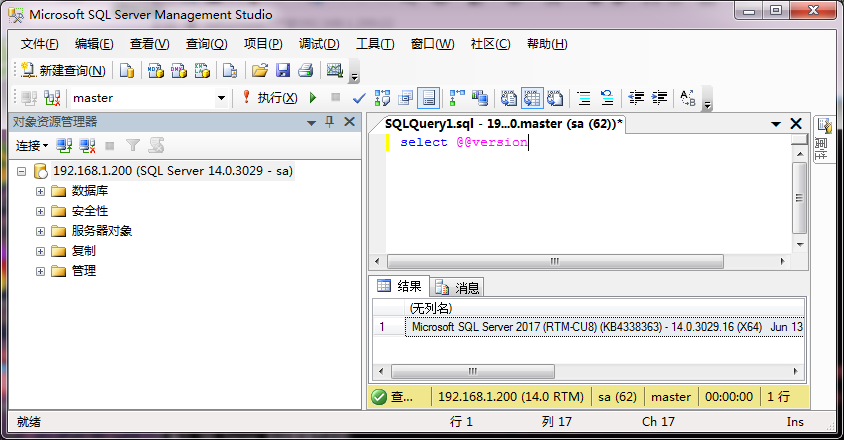The image size is (844, 440).
Task: Open the 文件(F) menu
Action: [39, 44]
